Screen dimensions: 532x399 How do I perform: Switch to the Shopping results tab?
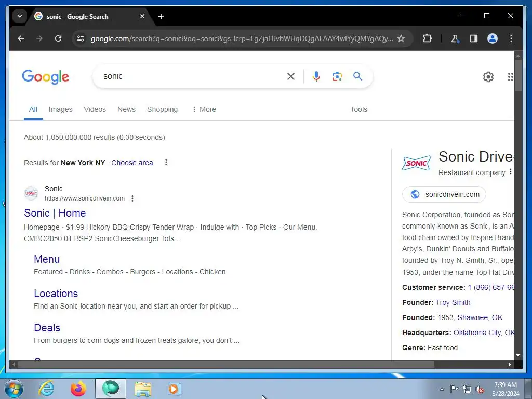(162, 109)
